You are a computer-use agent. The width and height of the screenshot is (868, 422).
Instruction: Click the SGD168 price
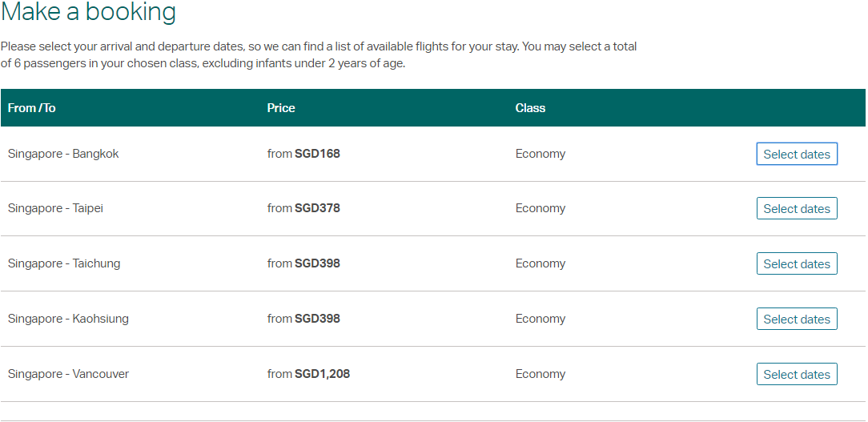(x=317, y=154)
